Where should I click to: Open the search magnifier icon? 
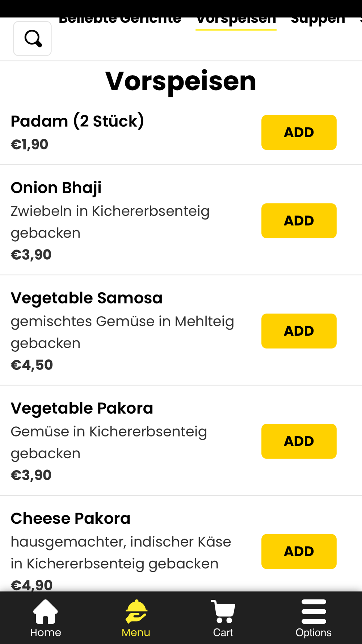(33, 38)
